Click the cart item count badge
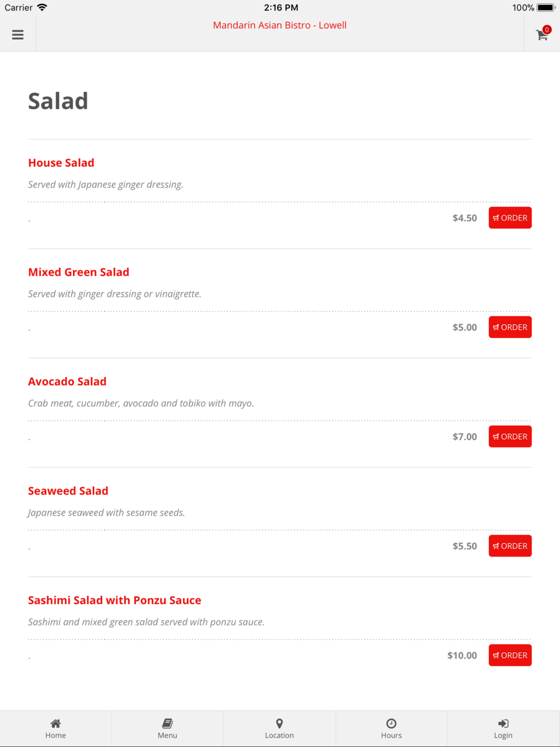The width and height of the screenshot is (560, 747). click(547, 30)
